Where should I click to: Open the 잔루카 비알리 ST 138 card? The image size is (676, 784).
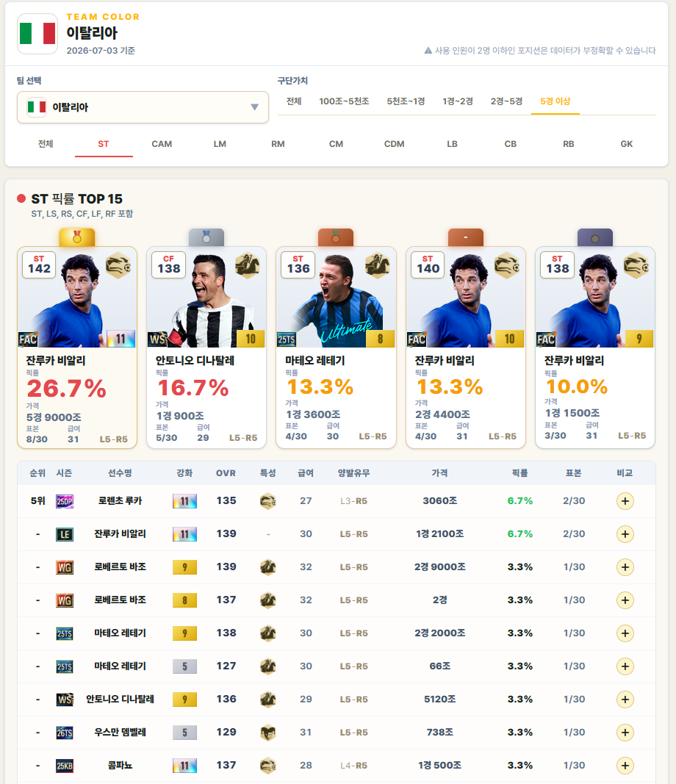tap(595, 348)
